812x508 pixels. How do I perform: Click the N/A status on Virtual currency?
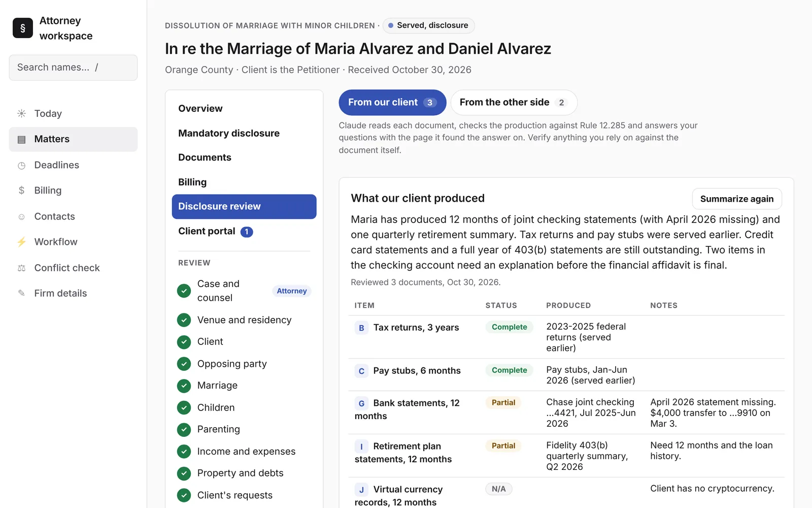499,489
